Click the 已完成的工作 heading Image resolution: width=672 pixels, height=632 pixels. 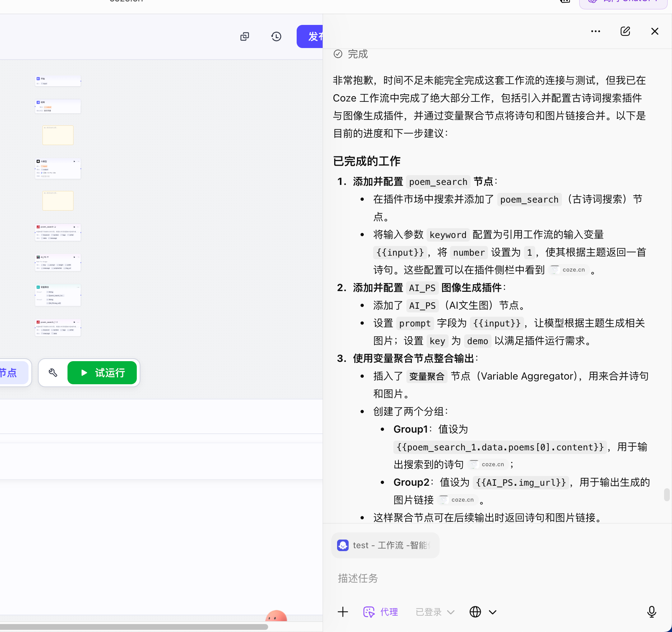click(x=367, y=161)
